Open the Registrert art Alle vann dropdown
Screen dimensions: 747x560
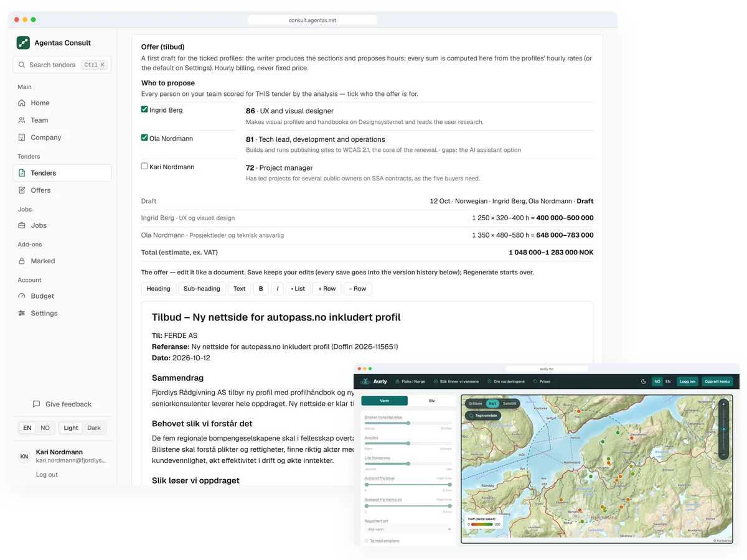pos(408,529)
